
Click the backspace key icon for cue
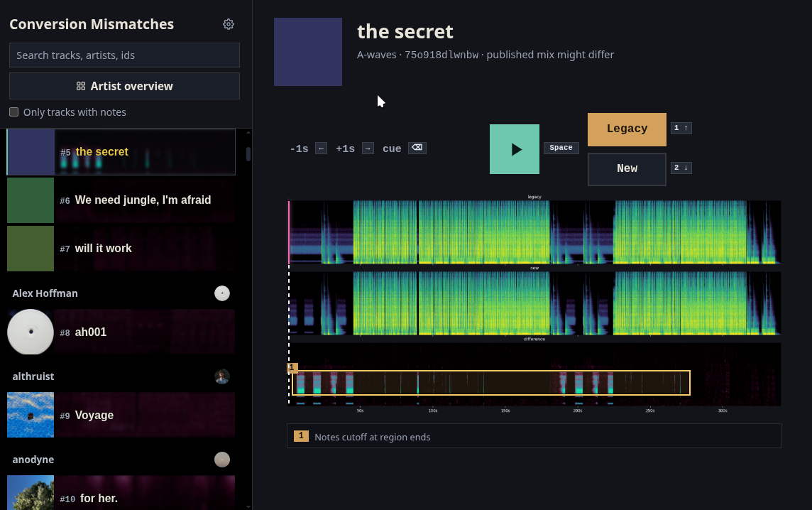pyautogui.click(x=417, y=148)
